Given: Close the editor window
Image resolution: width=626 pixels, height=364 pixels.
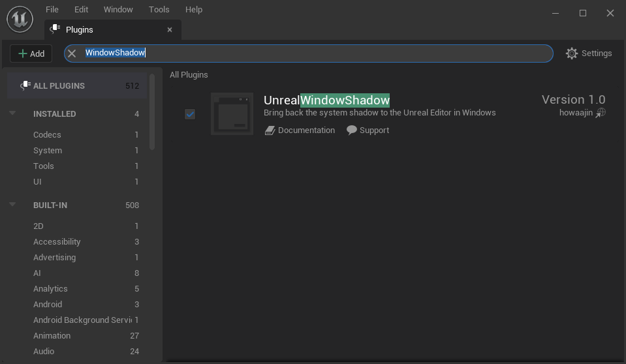Looking at the screenshot, I should (610, 13).
